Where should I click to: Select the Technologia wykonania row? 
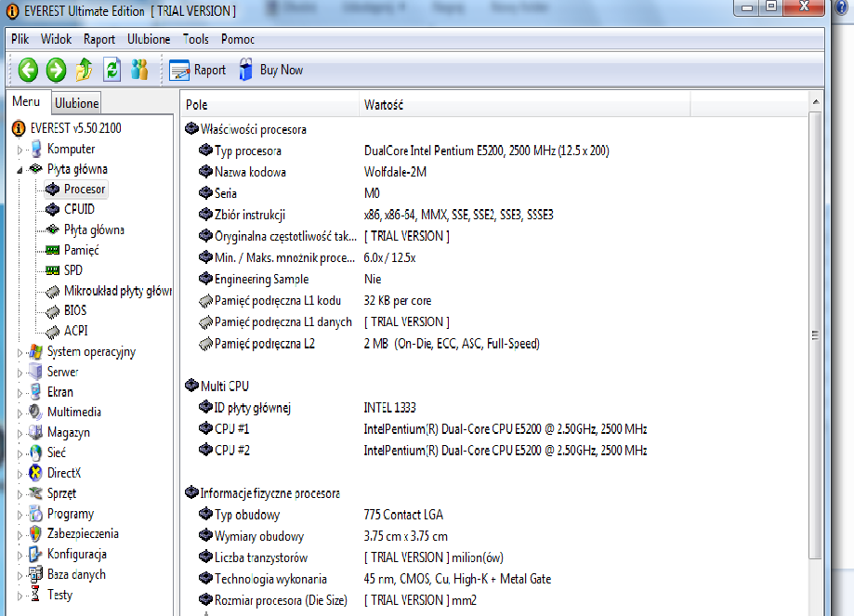pos(374,579)
